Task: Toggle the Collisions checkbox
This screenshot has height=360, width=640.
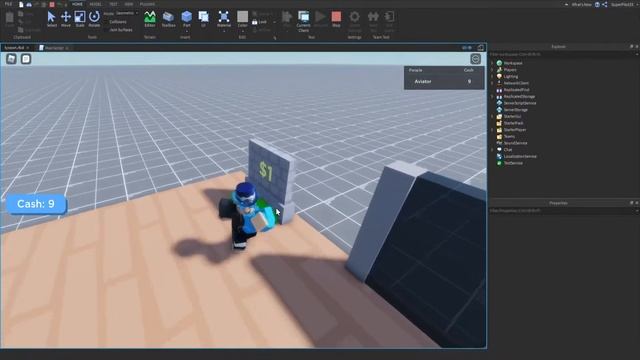Action: pyautogui.click(x=107, y=22)
